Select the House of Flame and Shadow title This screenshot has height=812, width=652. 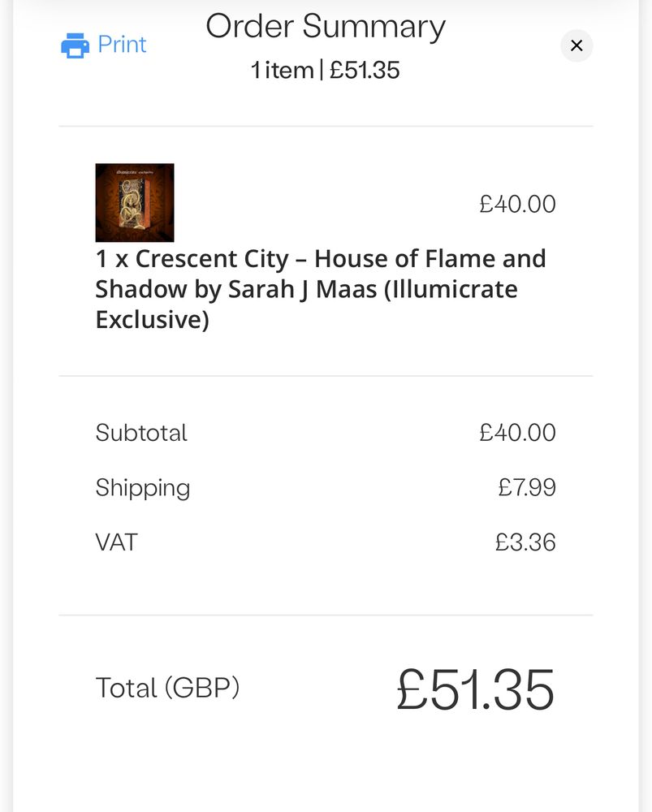click(x=321, y=289)
